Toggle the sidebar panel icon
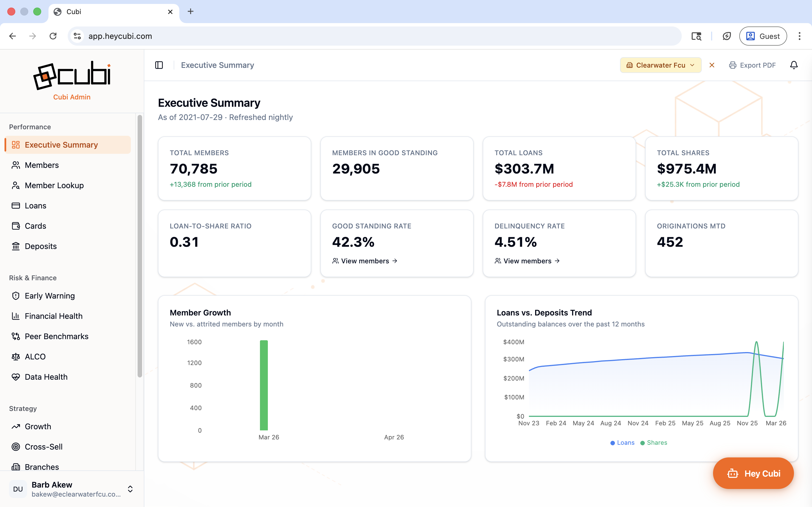The width and height of the screenshot is (812, 507). (x=159, y=65)
